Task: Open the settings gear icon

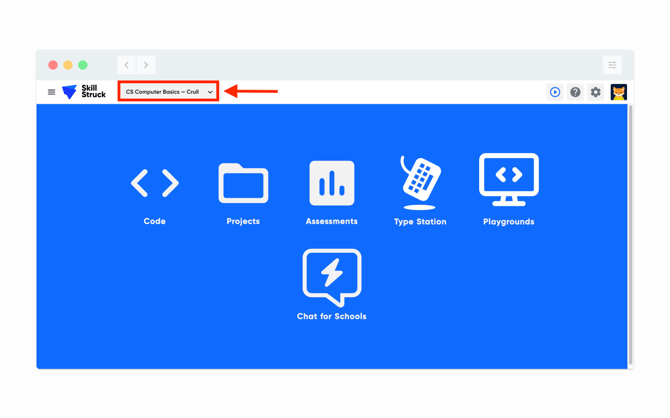Action: coord(596,92)
